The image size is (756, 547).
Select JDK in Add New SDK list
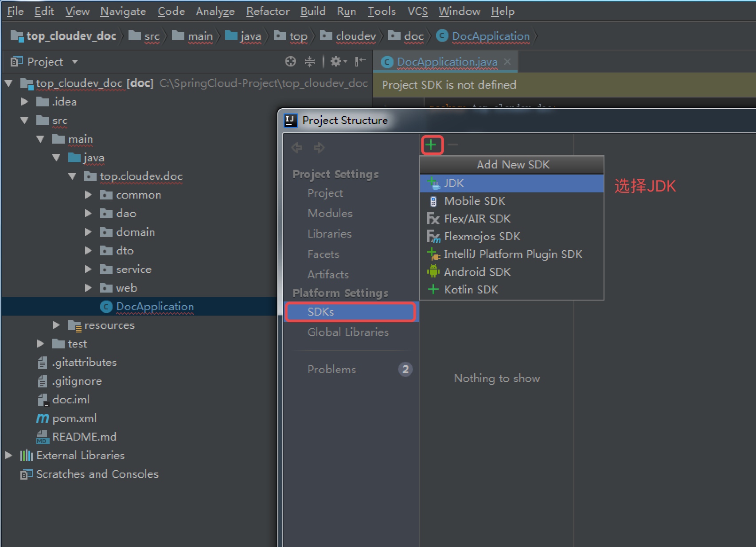(x=512, y=183)
